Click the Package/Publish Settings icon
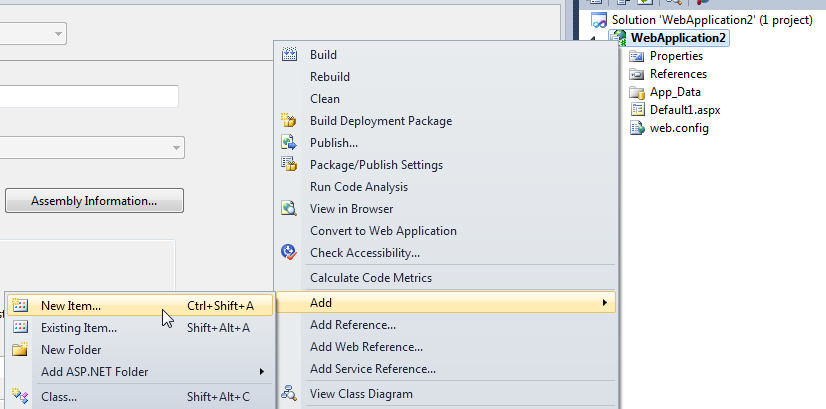 click(289, 164)
